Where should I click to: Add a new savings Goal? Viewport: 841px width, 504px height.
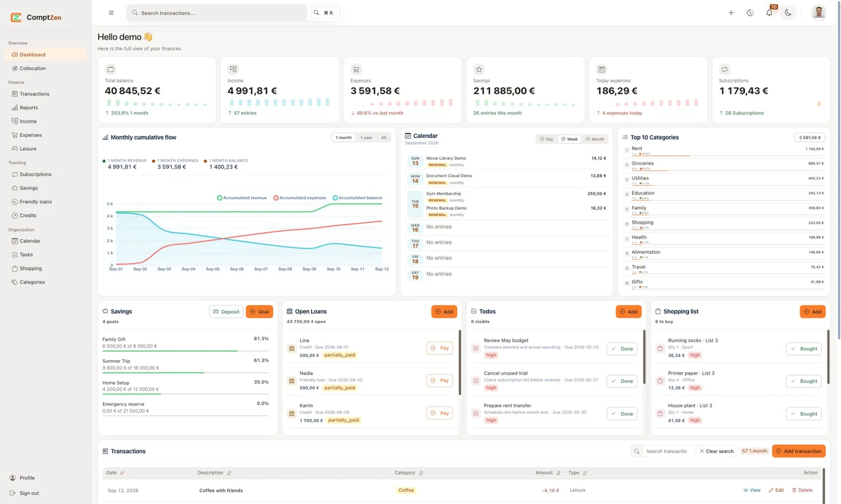coord(259,312)
